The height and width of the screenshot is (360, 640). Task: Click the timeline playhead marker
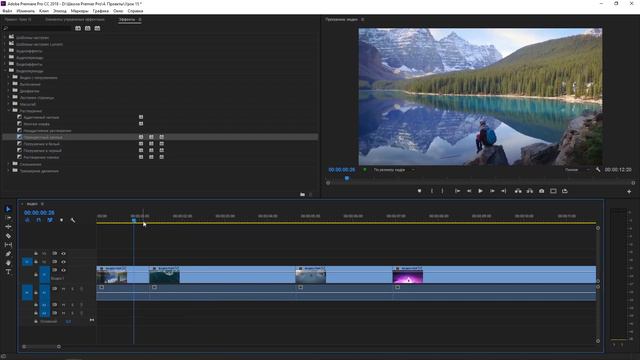coord(134,220)
